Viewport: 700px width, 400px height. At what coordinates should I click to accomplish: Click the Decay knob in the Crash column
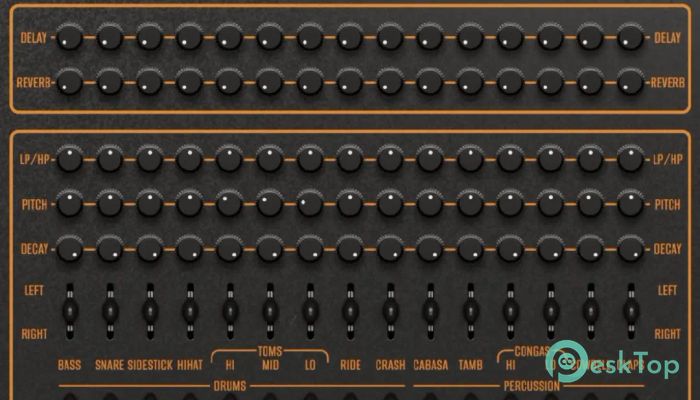[x=389, y=248]
